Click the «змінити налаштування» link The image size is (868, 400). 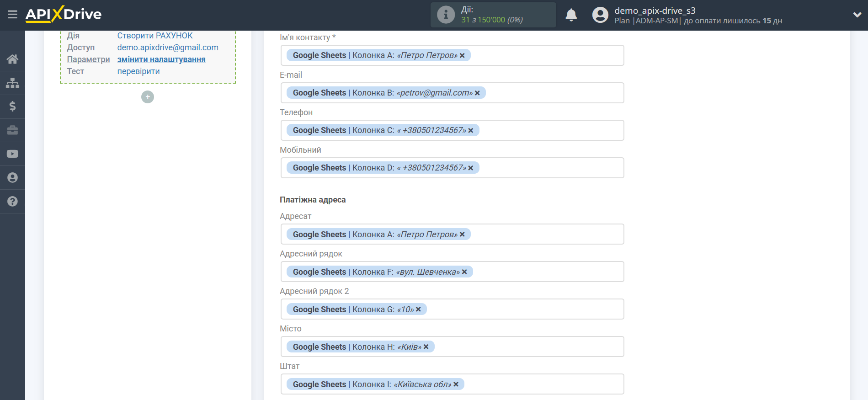point(161,59)
